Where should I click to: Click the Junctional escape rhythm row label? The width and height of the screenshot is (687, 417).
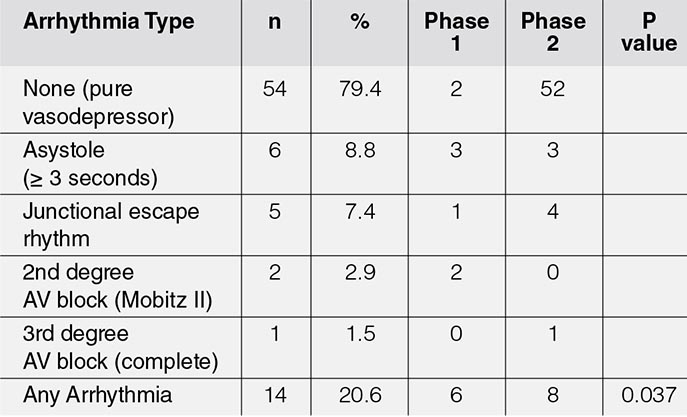click(111, 225)
